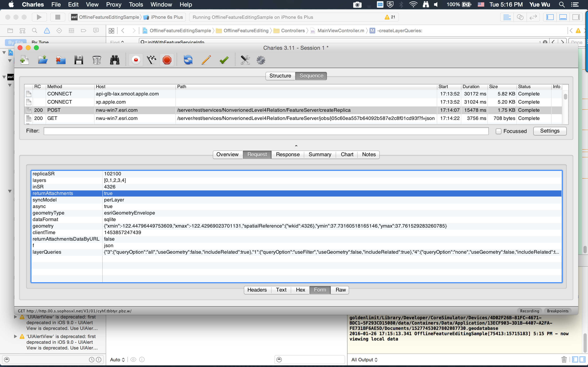
Task: Click the Save session floppy icon
Action: [78, 60]
